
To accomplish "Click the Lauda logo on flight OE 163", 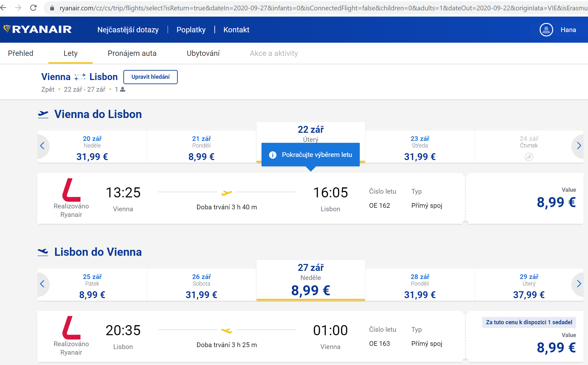I will (72, 328).
